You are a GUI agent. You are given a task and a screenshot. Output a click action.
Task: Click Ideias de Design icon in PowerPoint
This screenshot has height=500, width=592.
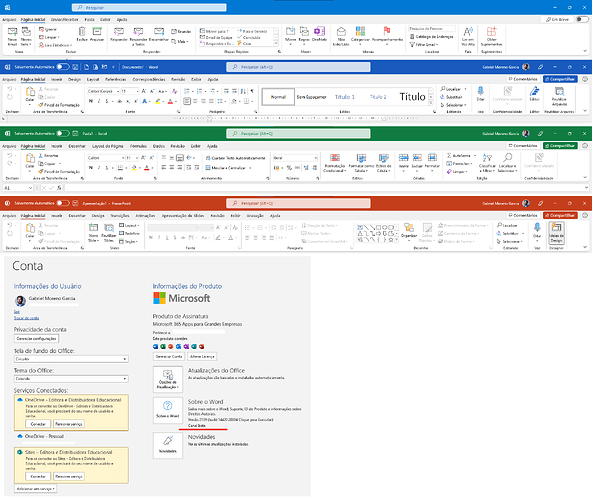(557, 227)
